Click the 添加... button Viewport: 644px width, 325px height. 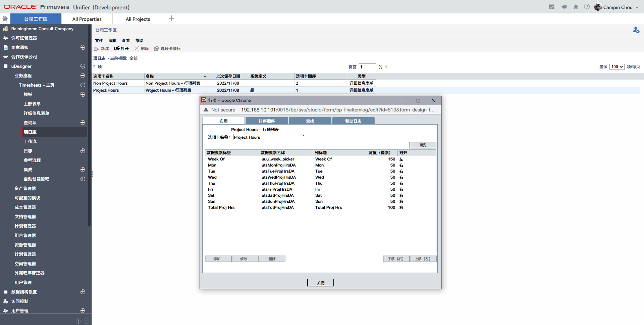(x=218, y=259)
